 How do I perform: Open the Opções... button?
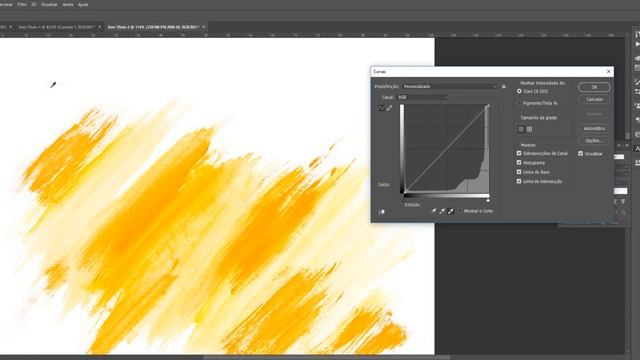594,141
